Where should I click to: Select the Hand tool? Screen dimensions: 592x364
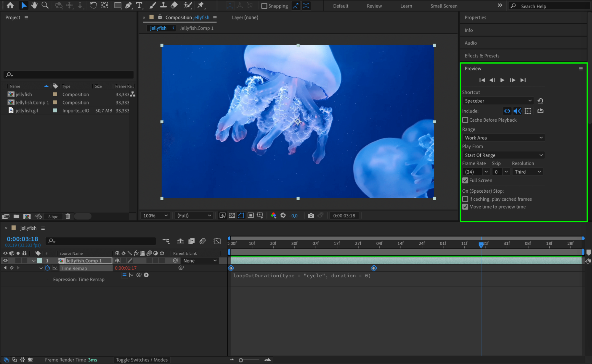tap(34, 5)
